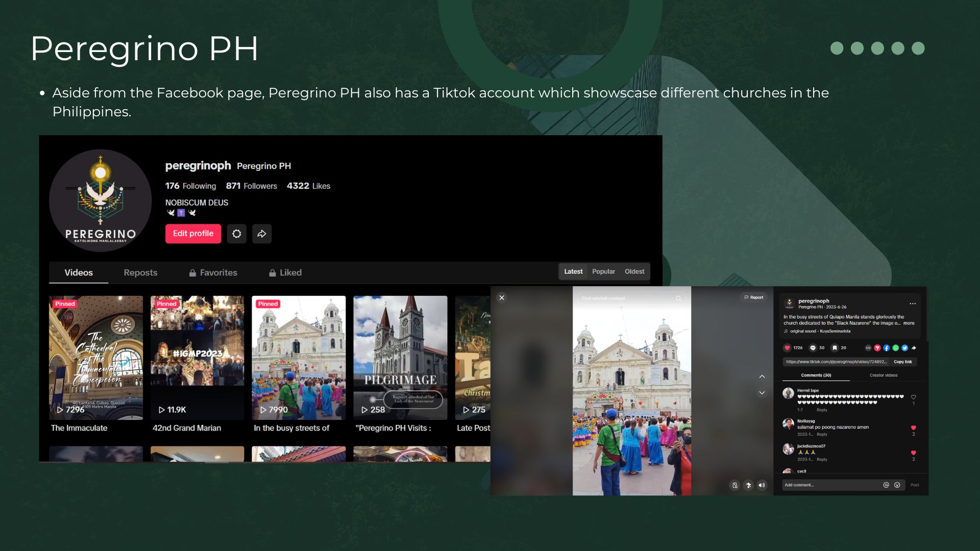
Task: Unlike Nolilayag's comment heart
Action: 914,428
